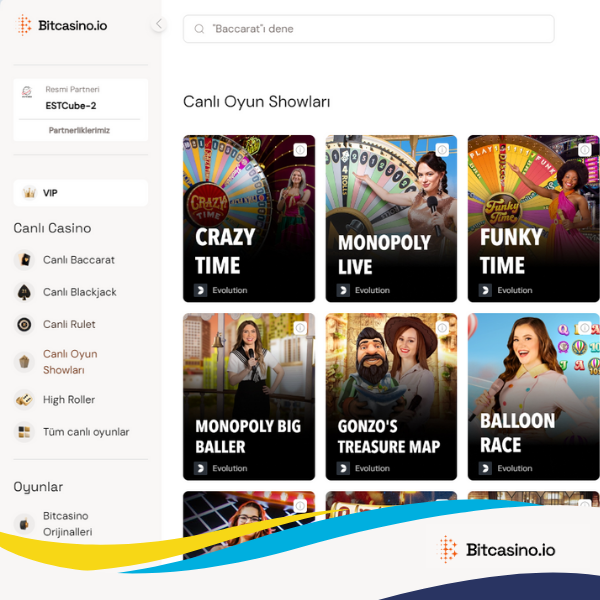Open the Partnerliklerimiz link

[79, 130]
